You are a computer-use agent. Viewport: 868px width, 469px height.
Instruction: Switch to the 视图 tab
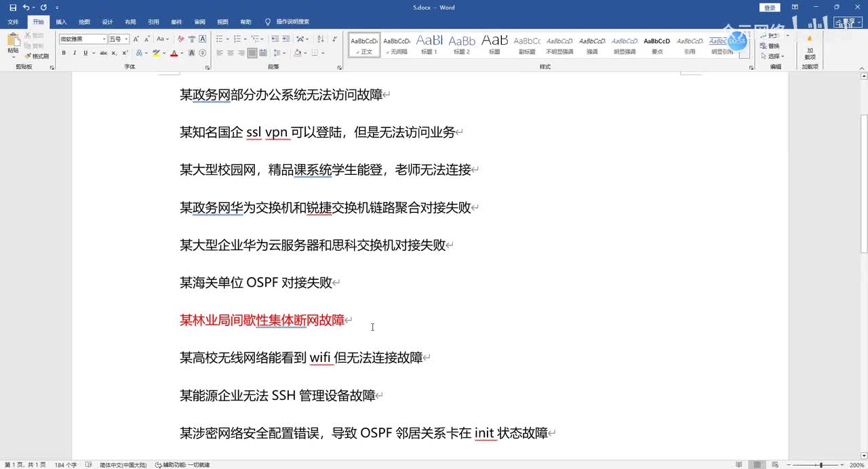coord(222,22)
